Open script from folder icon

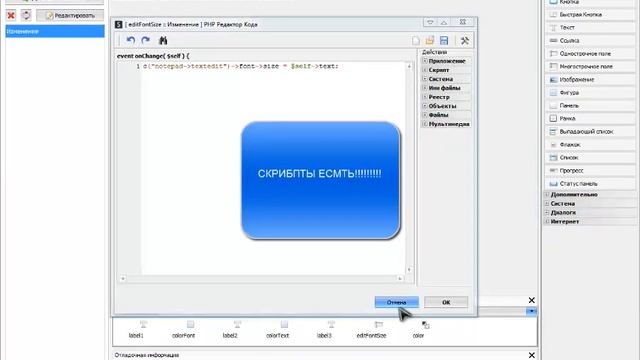(x=429, y=40)
